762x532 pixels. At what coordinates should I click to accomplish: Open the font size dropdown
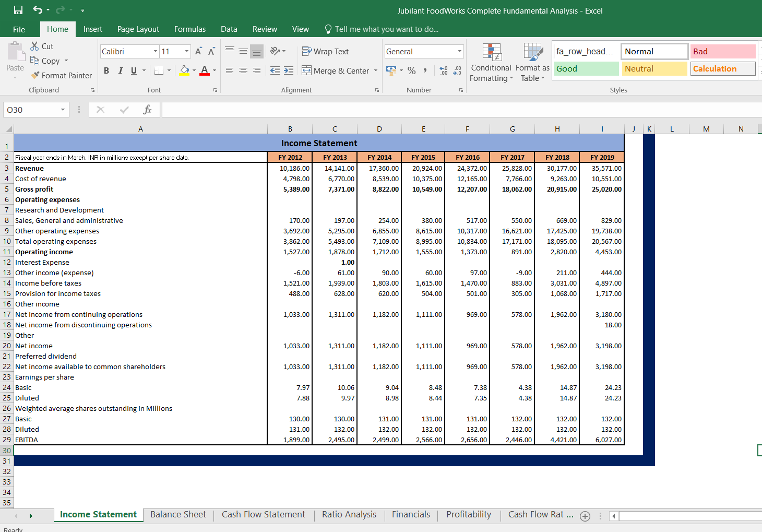coord(187,51)
